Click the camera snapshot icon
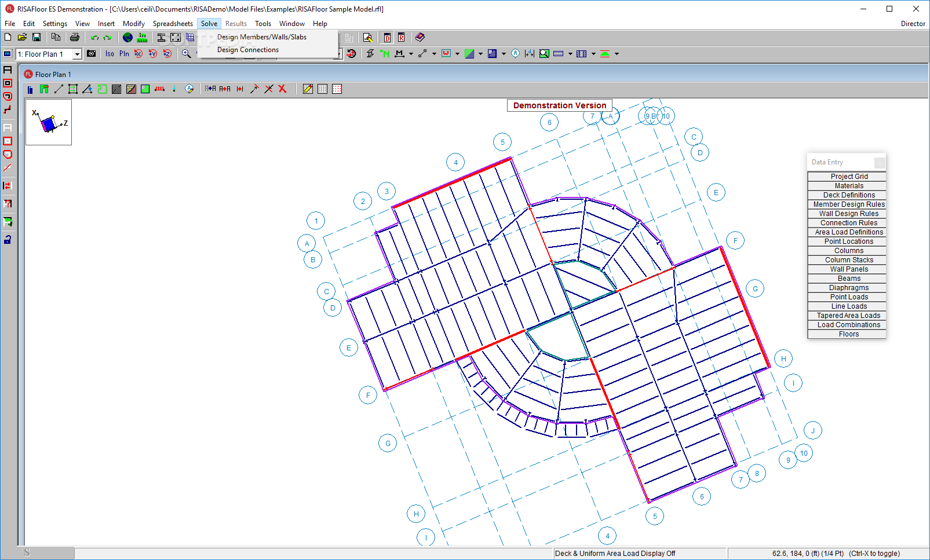This screenshot has height=560, width=930. click(92, 54)
